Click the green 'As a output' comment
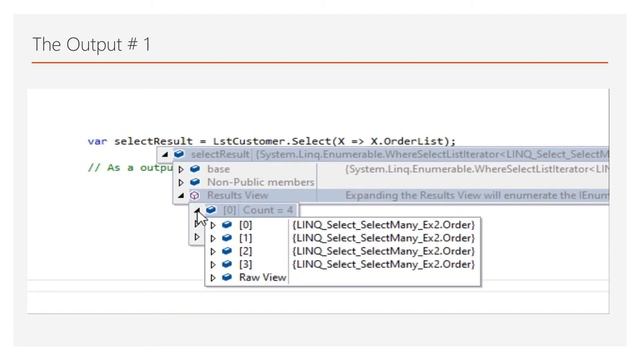640x360 pixels. tap(130, 168)
